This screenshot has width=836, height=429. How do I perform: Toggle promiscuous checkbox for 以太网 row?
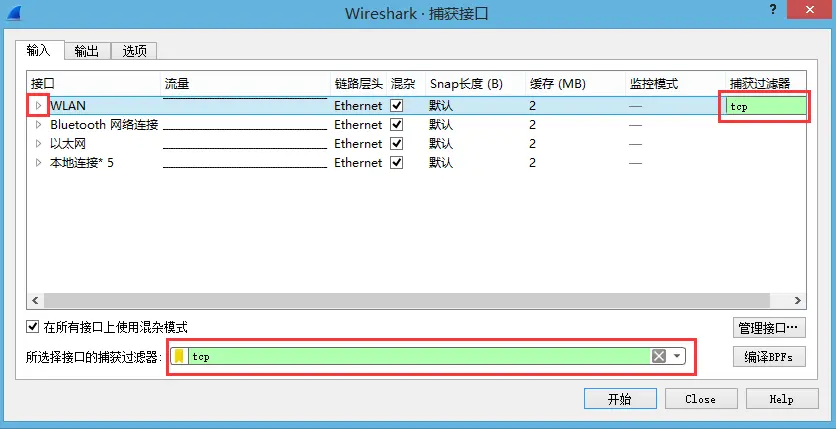point(396,144)
